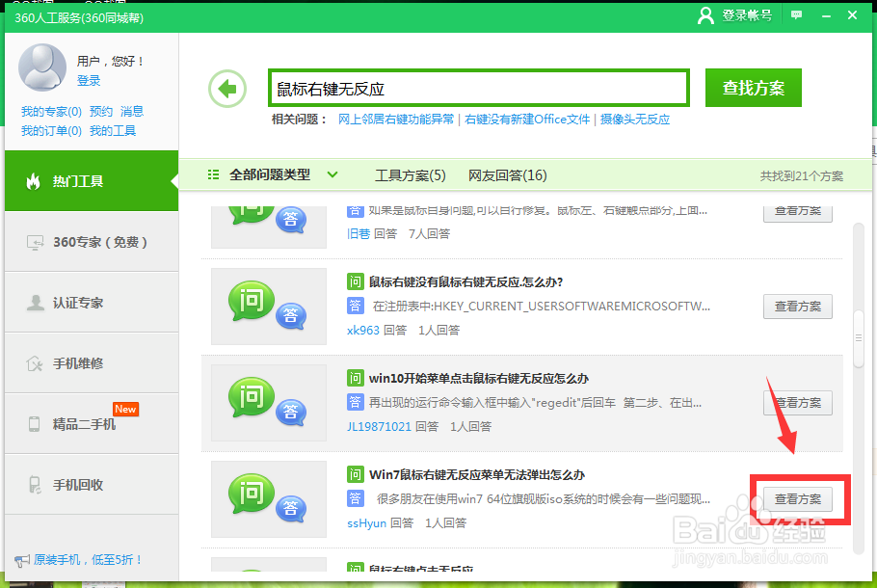This screenshot has width=877, height=588.
Task: Expand the 全部问题类型 dropdown chevron
Action: click(332, 174)
